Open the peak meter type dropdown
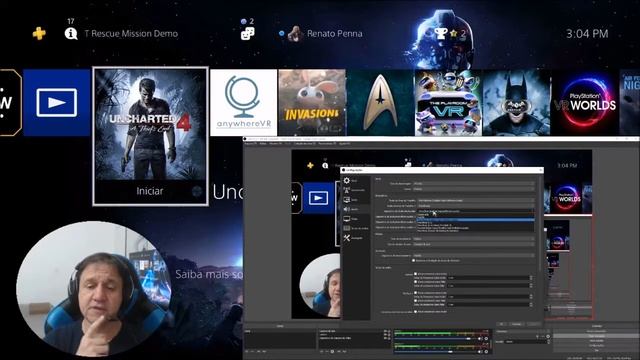Viewport: 640px width, 360px height. [x=473, y=244]
